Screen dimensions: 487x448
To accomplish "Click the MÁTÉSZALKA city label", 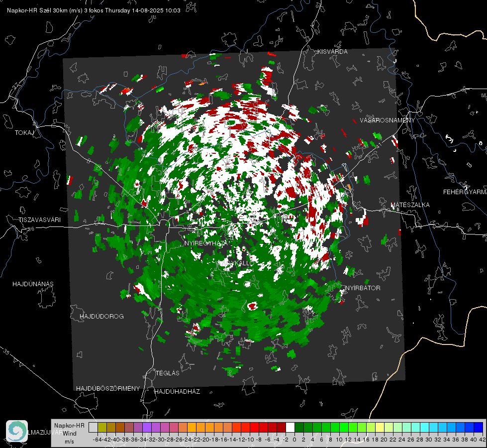I will (x=410, y=205).
